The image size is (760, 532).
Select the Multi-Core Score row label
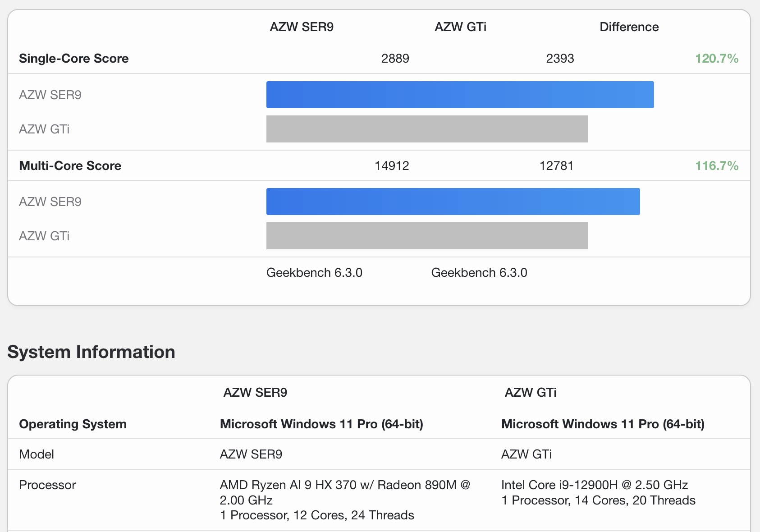pyautogui.click(x=70, y=166)
